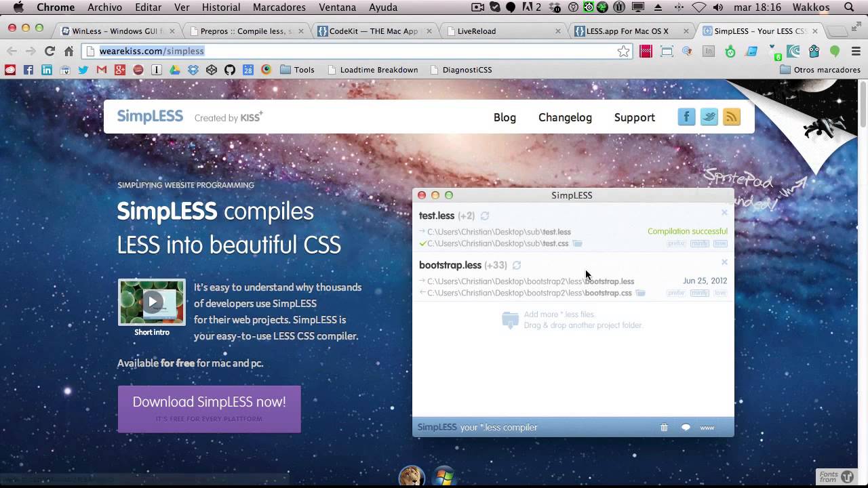Open CodePen bookmark icon

point(212,70)
